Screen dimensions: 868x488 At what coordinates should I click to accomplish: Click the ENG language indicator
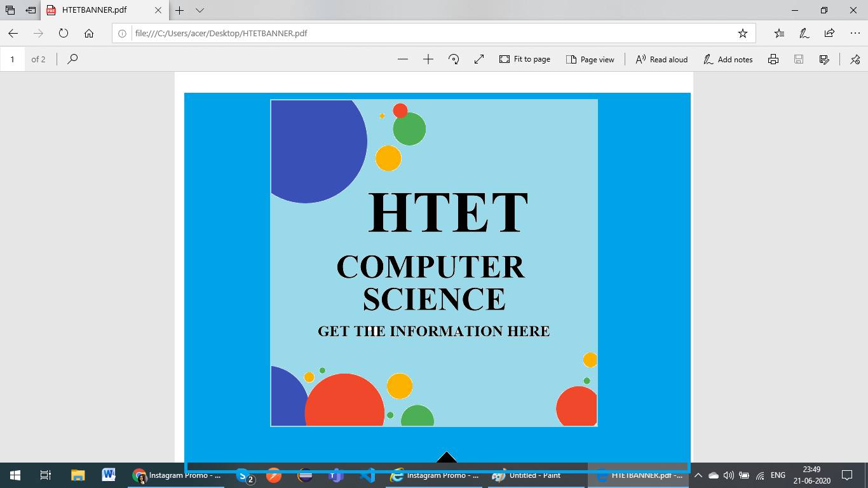click(x=778, y=475)
